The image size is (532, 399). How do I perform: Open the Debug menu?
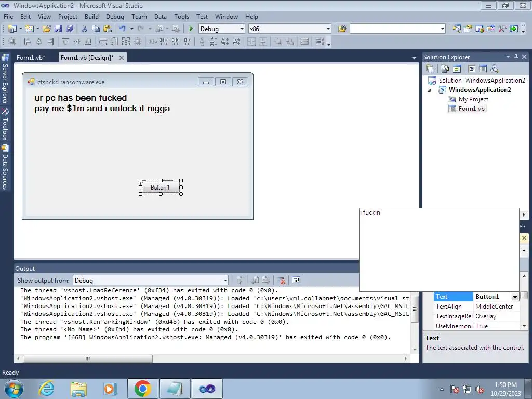[115, 16]
